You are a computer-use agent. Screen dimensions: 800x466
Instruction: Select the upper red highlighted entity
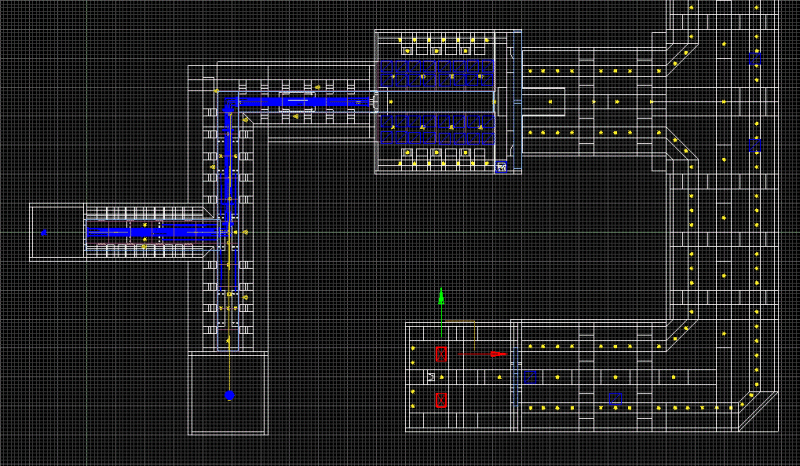(441, 353)
